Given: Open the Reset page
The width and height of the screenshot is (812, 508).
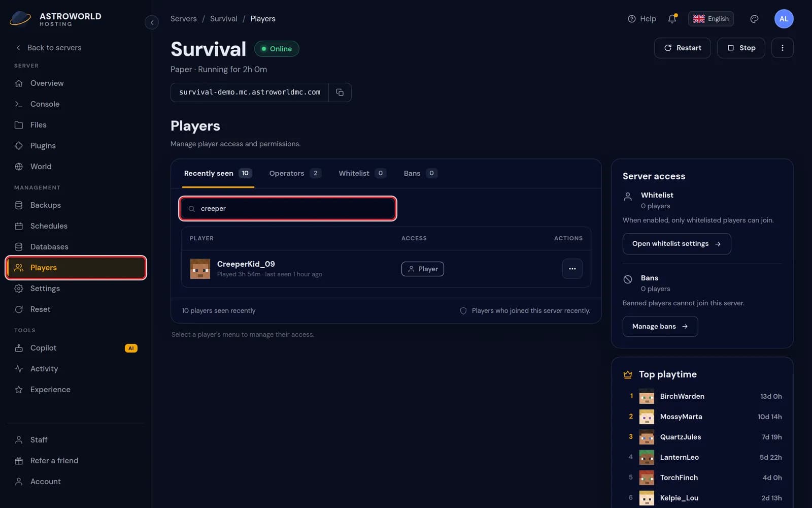Looking at the screenshot, I should (x=76, y=309).
